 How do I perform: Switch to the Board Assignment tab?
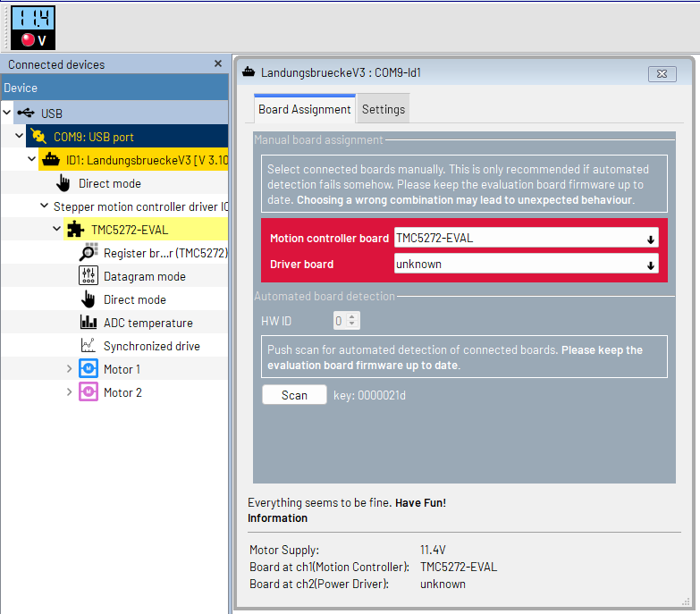(305, 109)
